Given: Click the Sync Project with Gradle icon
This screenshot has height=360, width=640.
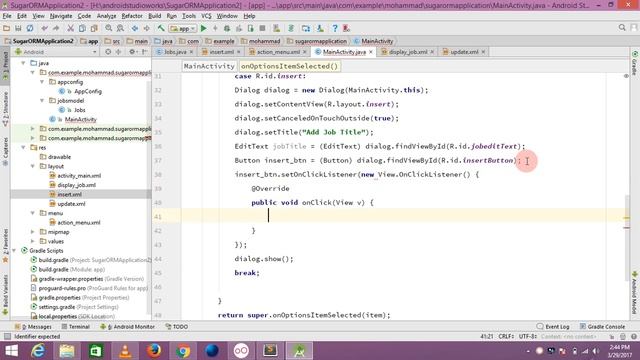Looking at the screenshot, I should tap(291, 28).
